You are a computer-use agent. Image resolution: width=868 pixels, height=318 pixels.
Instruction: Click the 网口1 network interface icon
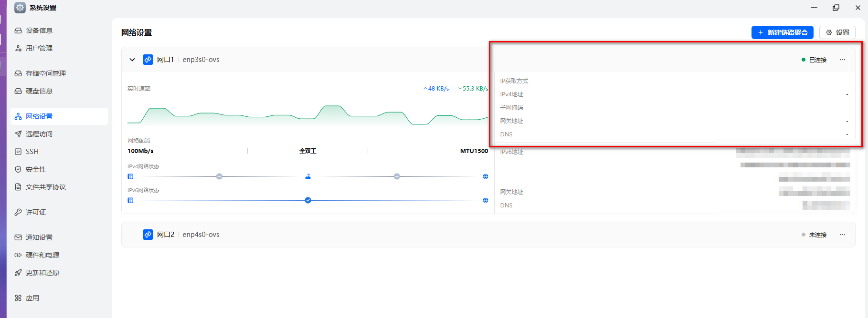point(148,60)
